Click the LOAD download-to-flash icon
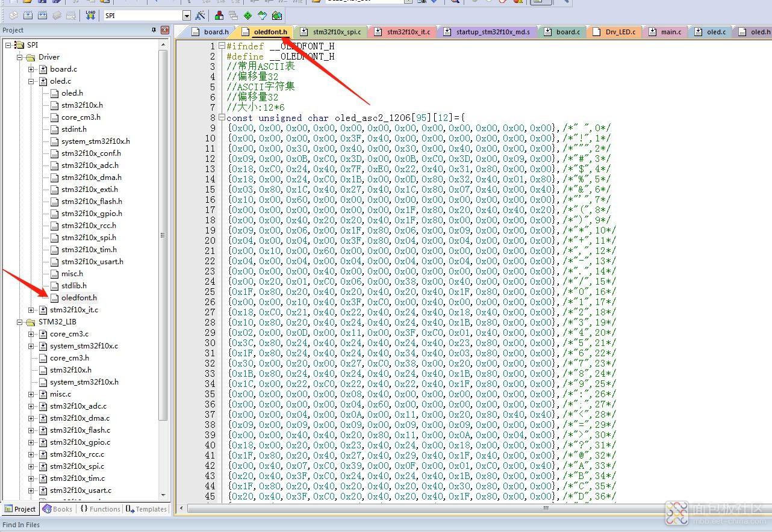This screenshot has width=772, height=532. [x=90, y=15]
